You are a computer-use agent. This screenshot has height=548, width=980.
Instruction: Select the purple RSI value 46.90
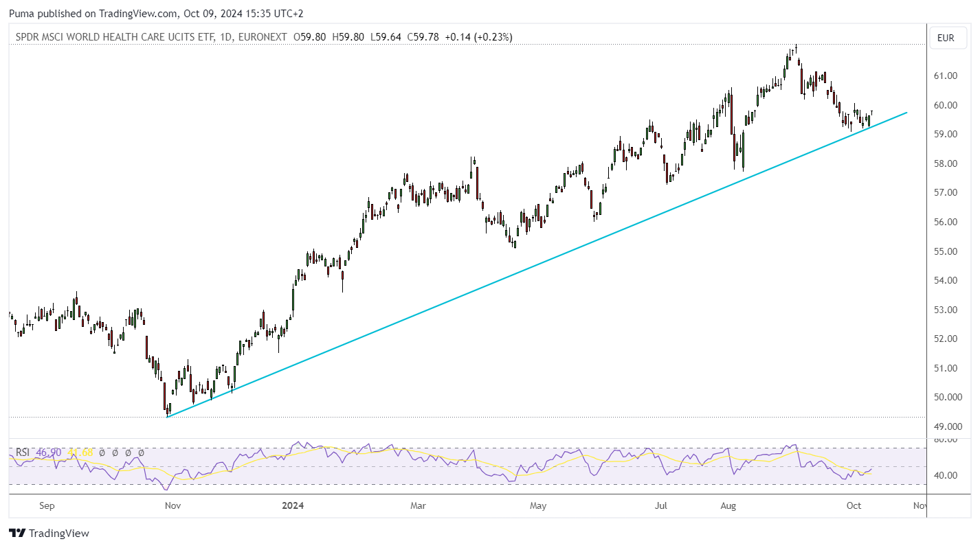click(x=48, y=453)
